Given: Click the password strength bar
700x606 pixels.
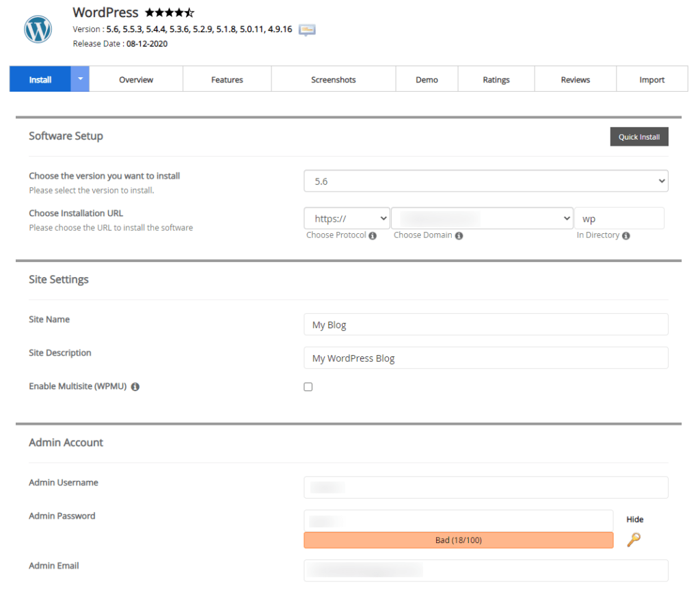Looking at the screenshot, I should tap(458, 540).
